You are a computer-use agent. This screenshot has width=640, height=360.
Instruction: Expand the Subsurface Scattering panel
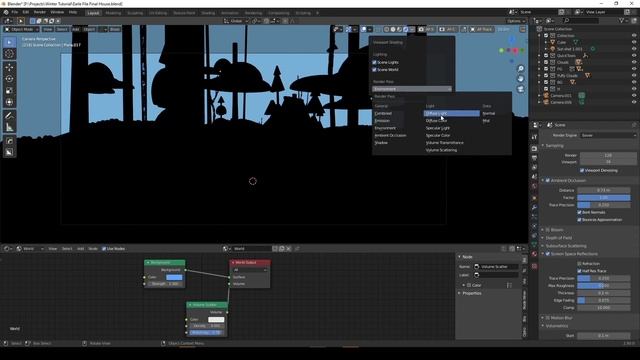click(x=565, y=246)
